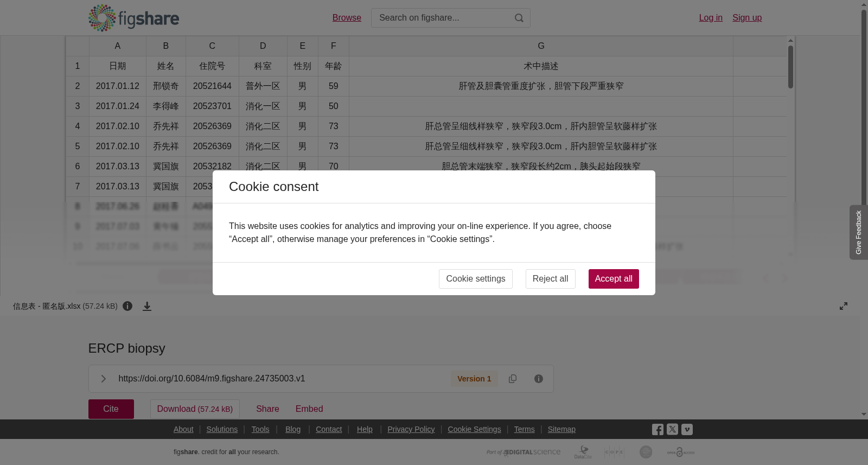The image size is (868, 465).
Task: Open file info icon beside xlsx filename
Action: click(127, 306)
